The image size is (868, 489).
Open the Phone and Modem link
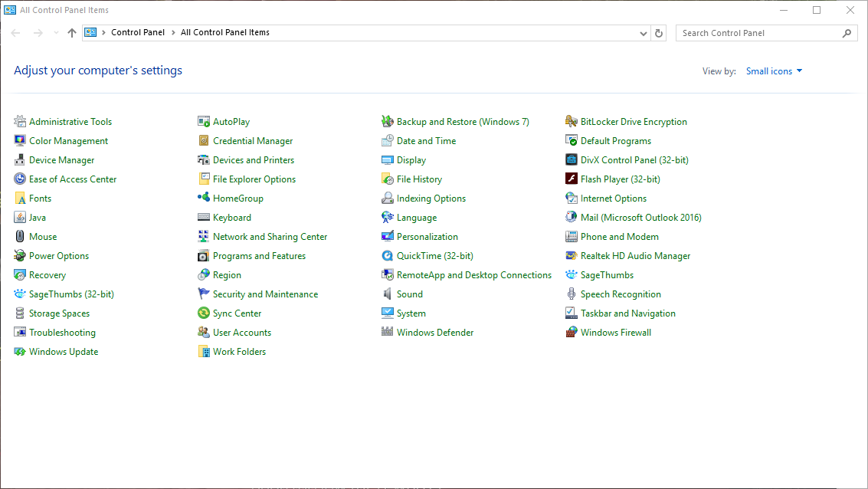click(x=620, y=237)
